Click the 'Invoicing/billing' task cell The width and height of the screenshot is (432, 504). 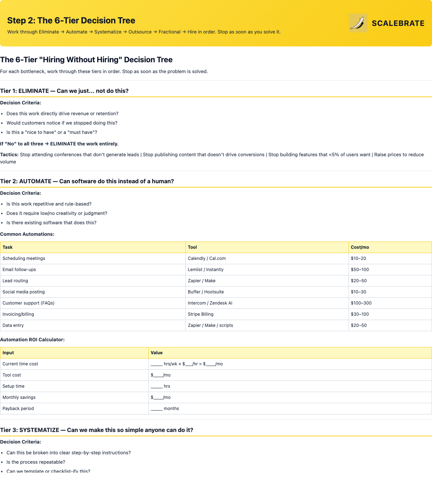(93, 314)
